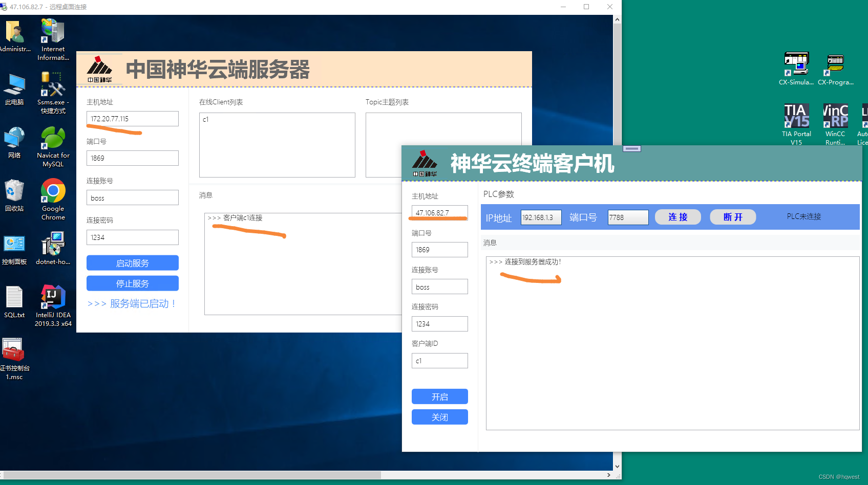This screenshot has height=485, width=868.
Task: Click server message 客户端c1连接
Action: 235,218
